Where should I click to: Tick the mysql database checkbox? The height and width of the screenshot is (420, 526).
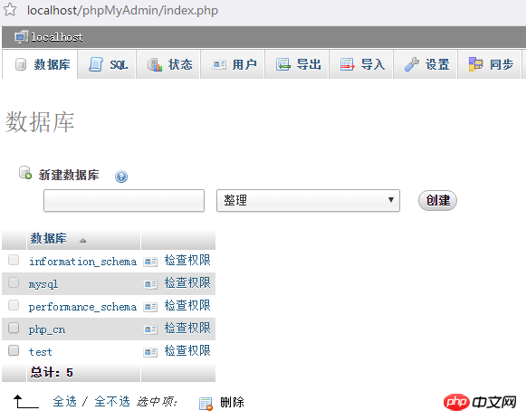click(14, 282)
